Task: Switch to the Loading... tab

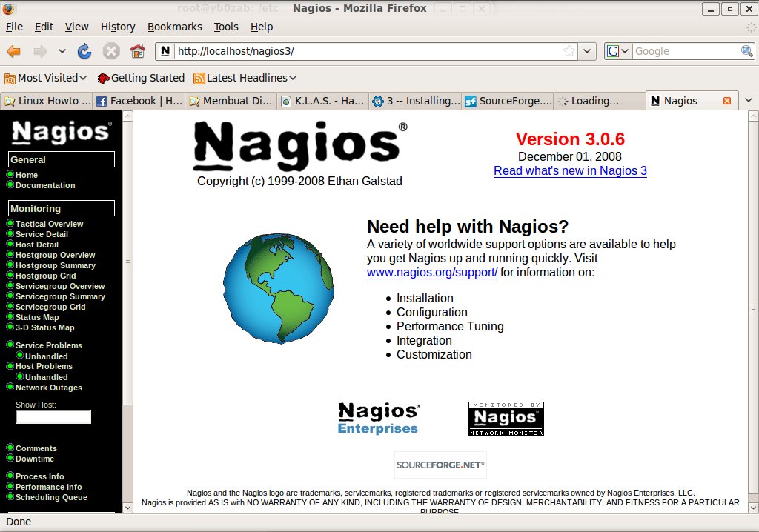Action: pos(599,101)
